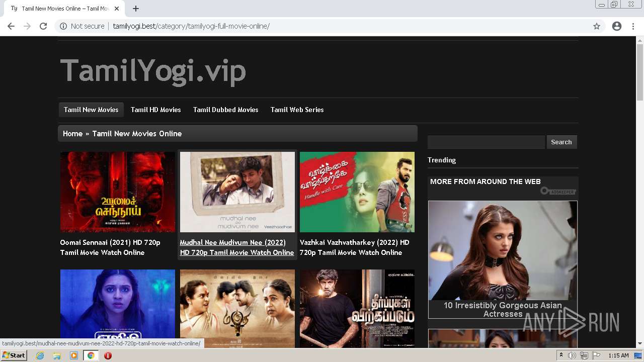The height and width of the screenshot is (362, 644).
Task: Open the Chrome profile avatar icon
Action: [x=617, y=26]
